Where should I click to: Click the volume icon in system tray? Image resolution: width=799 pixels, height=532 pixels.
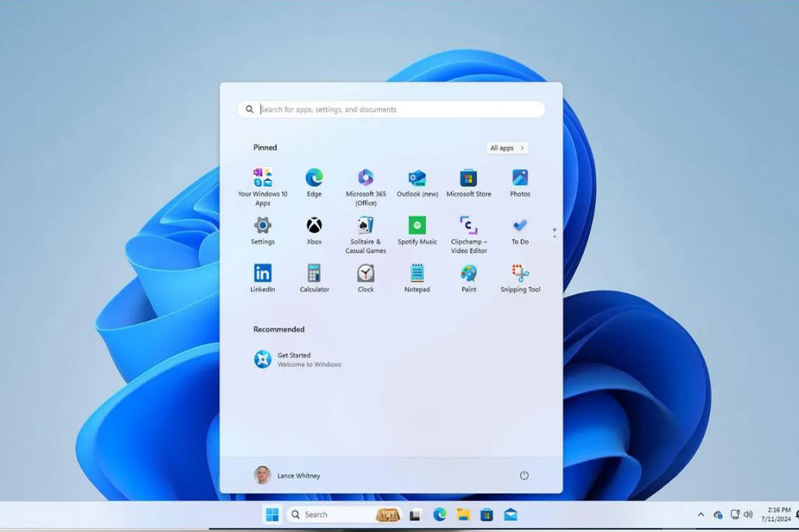point(748,514)
